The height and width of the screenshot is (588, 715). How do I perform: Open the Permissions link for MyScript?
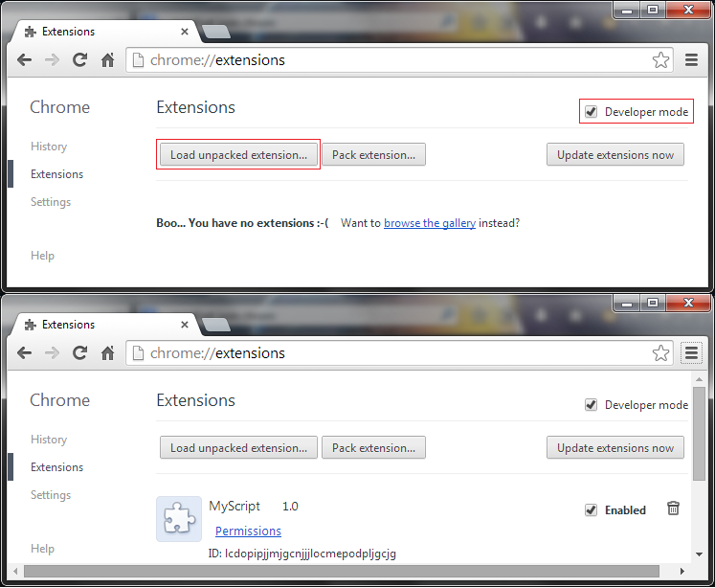pyautogui.click(x=248, y=531)
